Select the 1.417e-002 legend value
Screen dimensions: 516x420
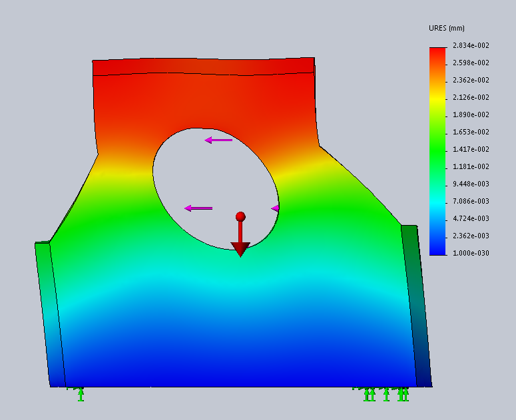(471, 149)
